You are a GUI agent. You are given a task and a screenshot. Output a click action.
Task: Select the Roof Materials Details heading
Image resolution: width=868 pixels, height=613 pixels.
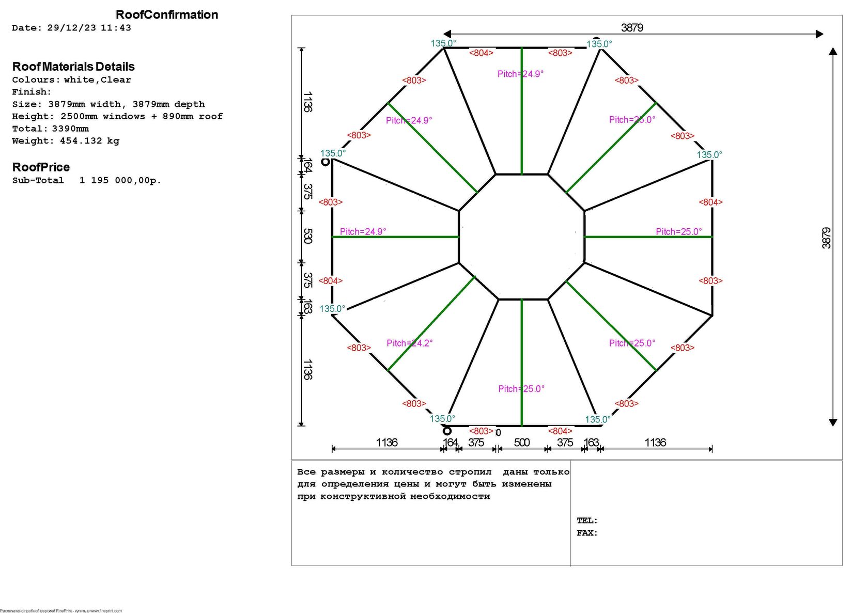[73, 67]
